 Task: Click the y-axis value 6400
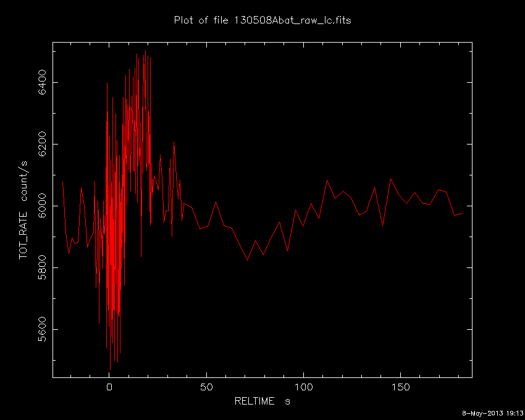43,82
